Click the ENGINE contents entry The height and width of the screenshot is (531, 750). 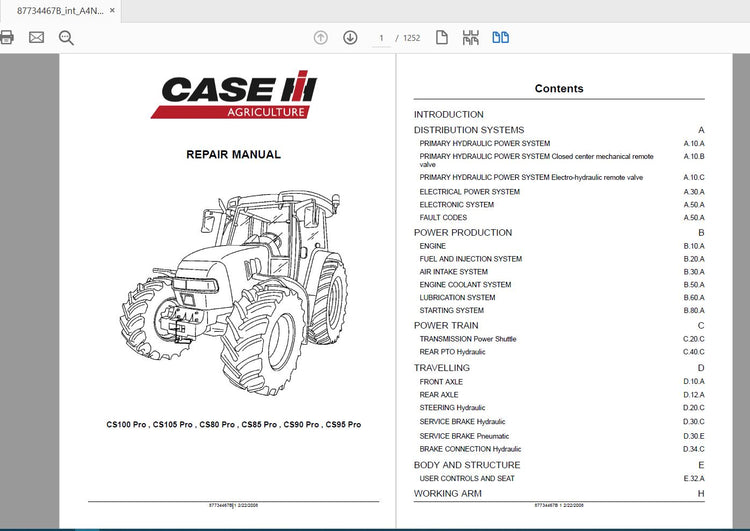[x=432, y=246]
